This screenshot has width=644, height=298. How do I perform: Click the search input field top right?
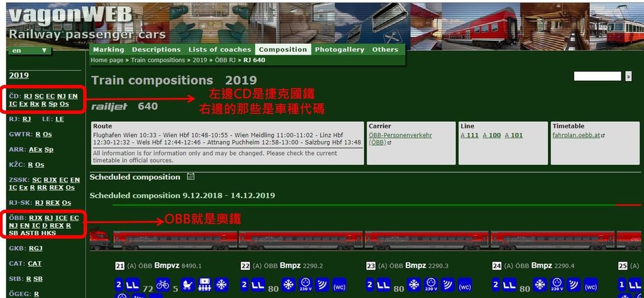[x=597, y=76]
